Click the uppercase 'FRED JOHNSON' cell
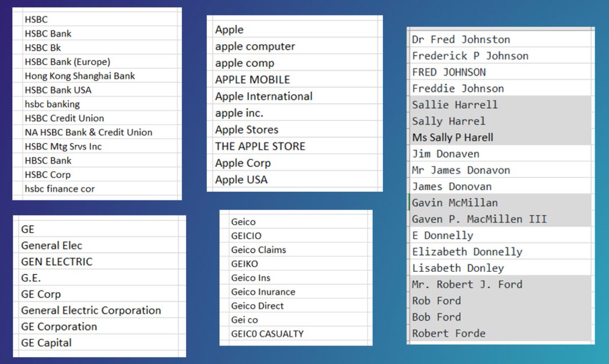Image resolution: width=609 pixels, height=364 pixels. (x=500, y=72)
